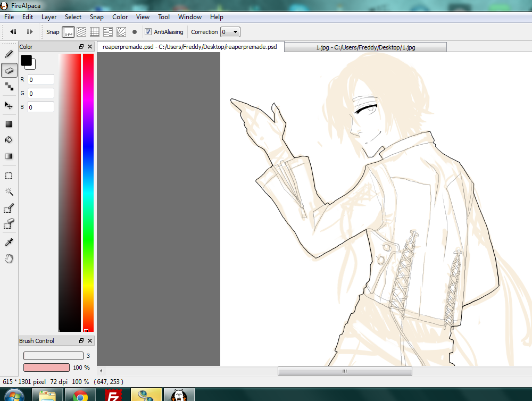Click the B value input field
Screen dimensions: 532x401
coord(41,107)
